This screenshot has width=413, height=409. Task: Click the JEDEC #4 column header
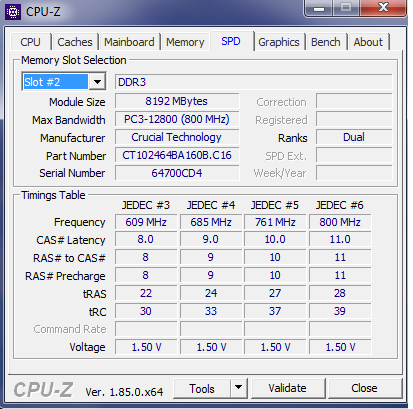[x=211, y=205]
